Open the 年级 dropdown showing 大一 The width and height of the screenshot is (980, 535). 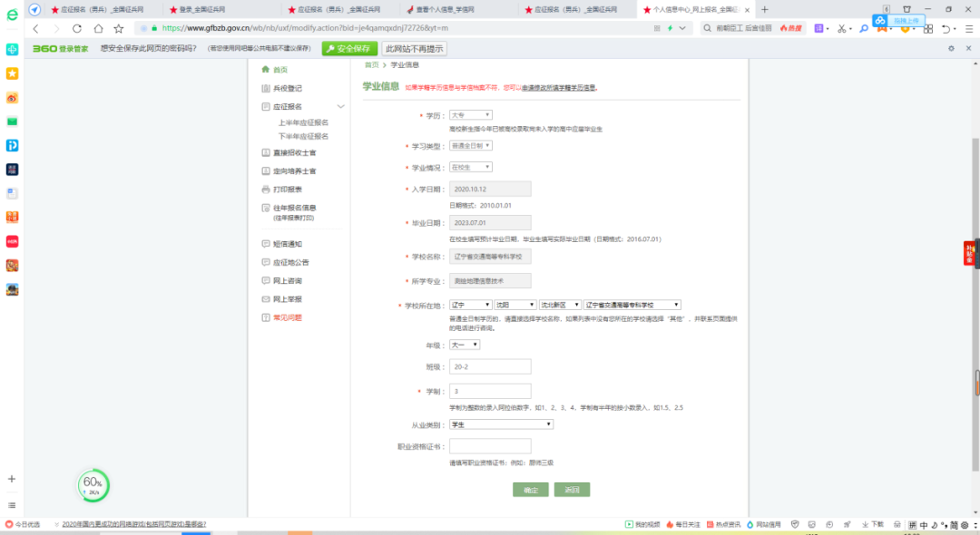[x=465, y=345]
